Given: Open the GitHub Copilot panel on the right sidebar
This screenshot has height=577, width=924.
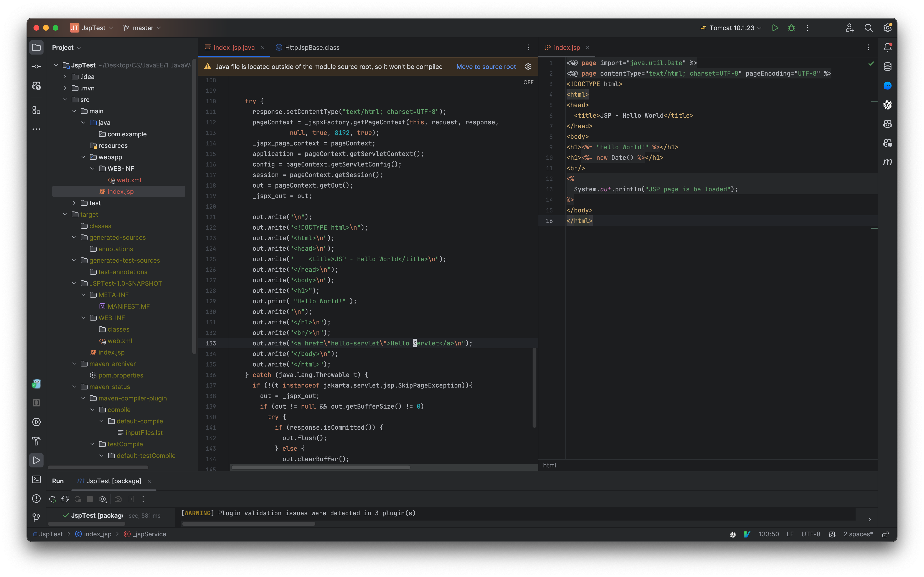Looking at the screenshot, I should pos(888,124).
